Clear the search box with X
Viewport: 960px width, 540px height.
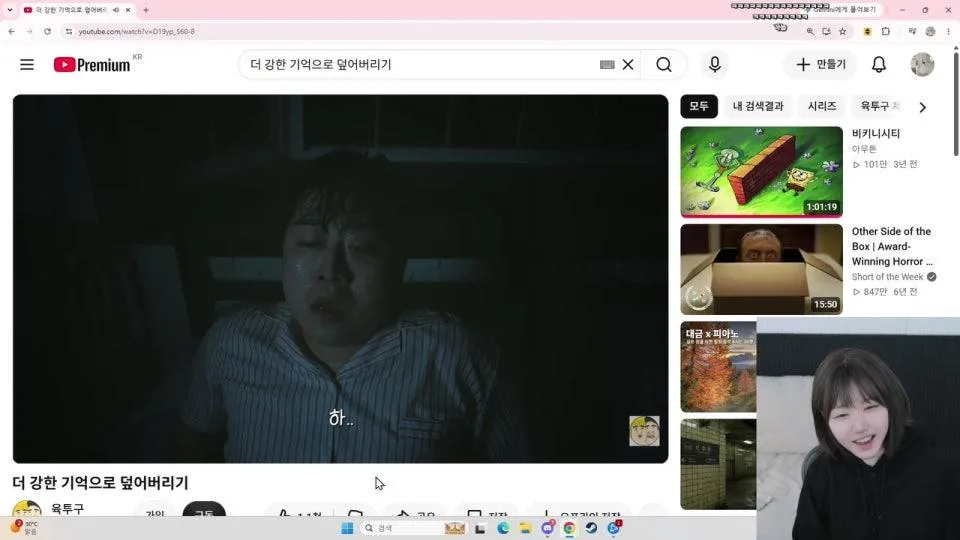tap(628, 64)
